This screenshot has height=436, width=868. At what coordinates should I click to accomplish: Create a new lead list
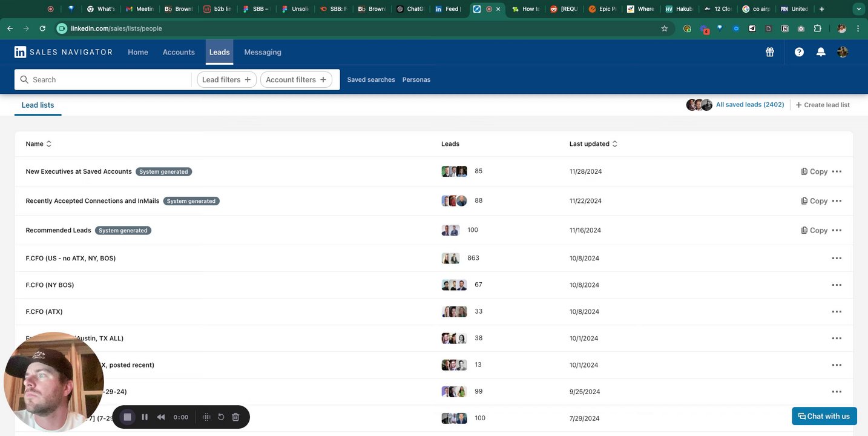coord(823,105)
